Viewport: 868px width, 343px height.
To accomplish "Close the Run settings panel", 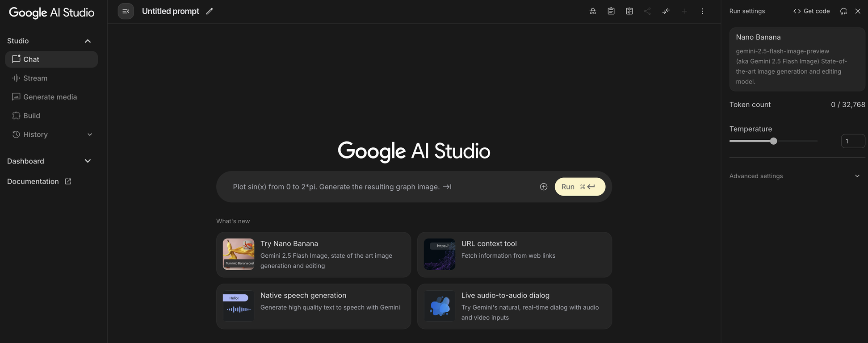I will [858, 11].
